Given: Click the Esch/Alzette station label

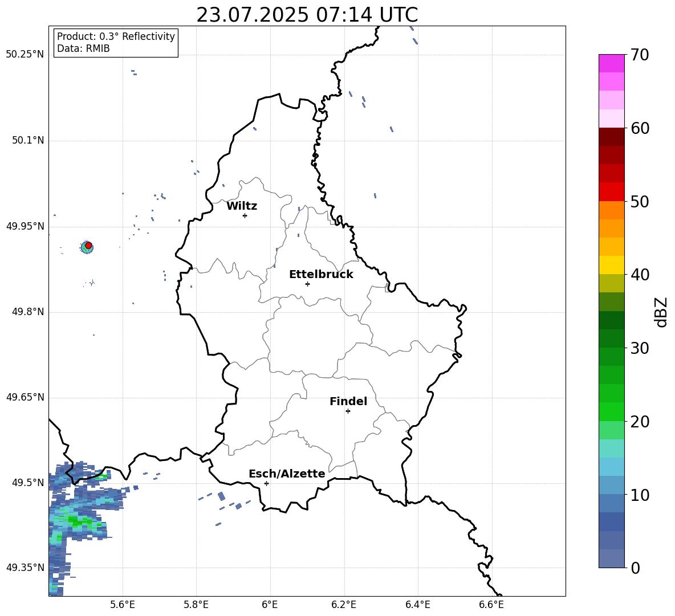Looking at the screenshot, I should [x=287, y=474].
